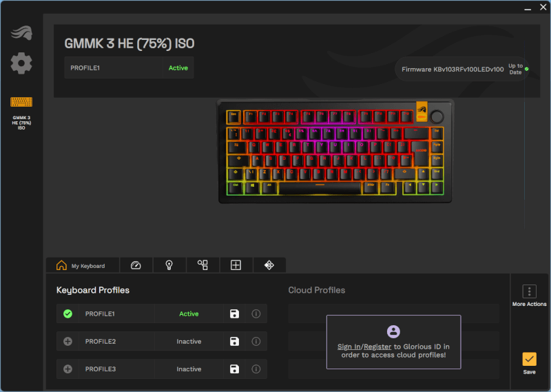Save PROFILE2 using its disk icon
The height and width of the screenshot is (392, 551).
234,342
